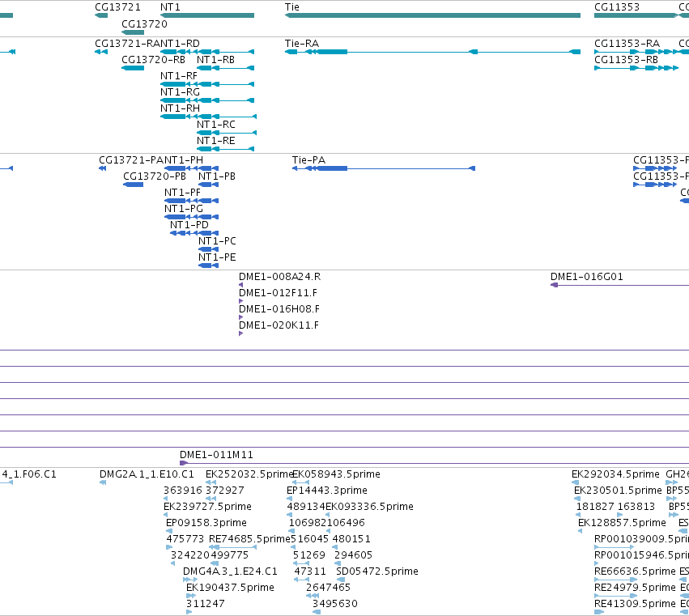Select the EK058943.5prime EST feature
689x616 pixels.
[300, 482]
